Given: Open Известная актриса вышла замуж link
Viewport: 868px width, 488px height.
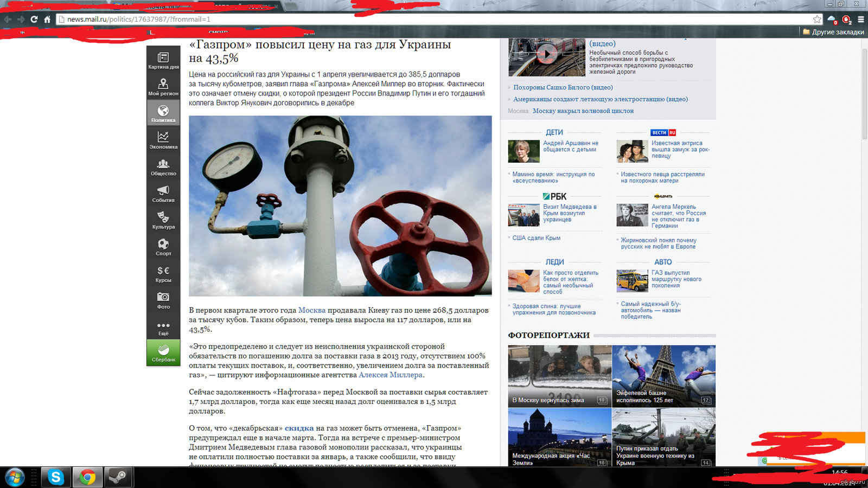Looking at the screenshot, I should (x=680, y=150).
